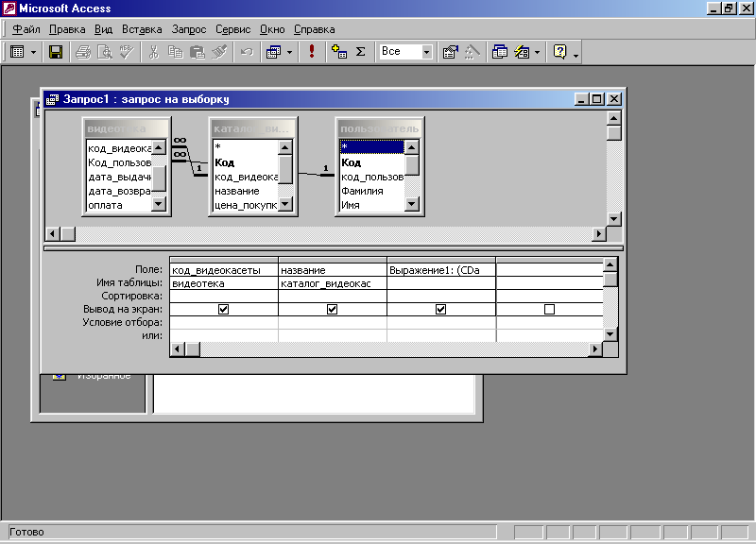756x544 pixels.
Task: Click the query window icon beside Запрос1 title
Action: pyautogui.click(x=52, y=99)
